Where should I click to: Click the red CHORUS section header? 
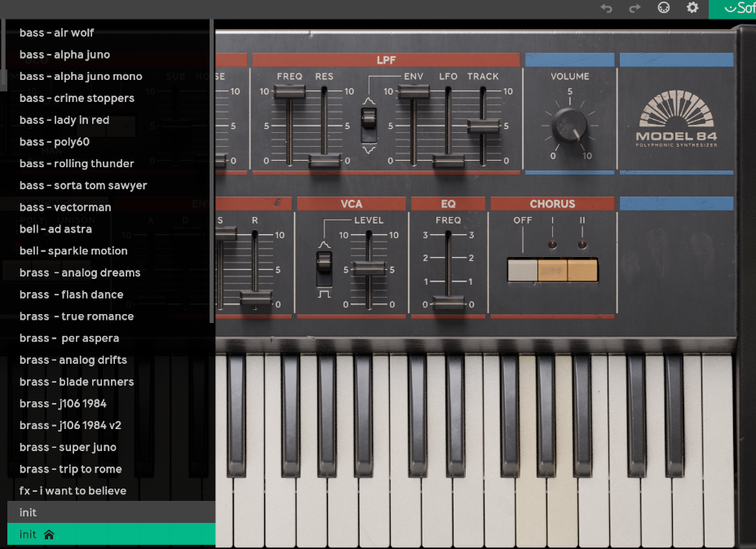[552, 203]
